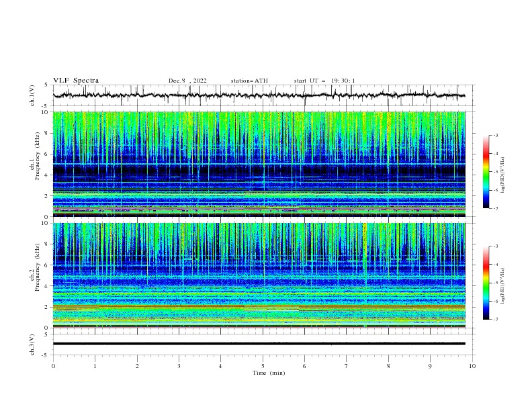Click the "VLF Spectra" title text
The width and height of the screenshot is (532, 411).
(x=76, y=81)
